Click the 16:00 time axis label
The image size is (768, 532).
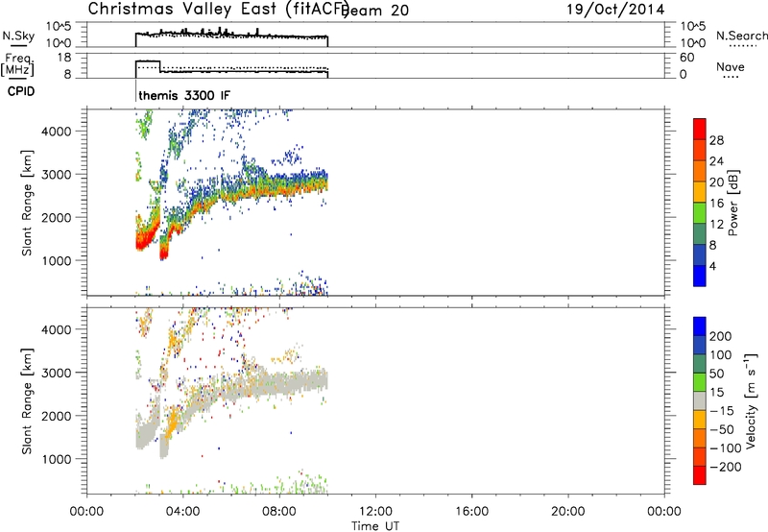pyautogui.click(x=471, y=512)
